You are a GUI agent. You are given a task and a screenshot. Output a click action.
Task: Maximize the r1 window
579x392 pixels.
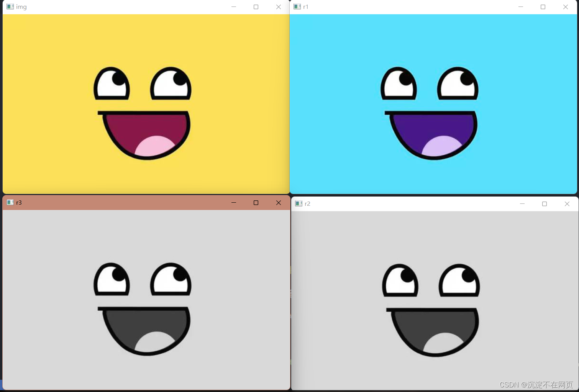[x=543, y=7]
